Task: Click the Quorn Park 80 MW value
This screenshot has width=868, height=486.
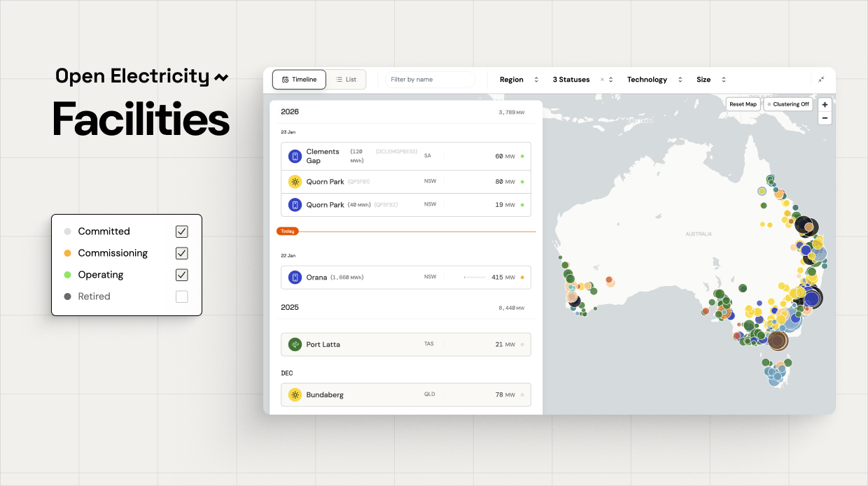Action: click(505, 182)
